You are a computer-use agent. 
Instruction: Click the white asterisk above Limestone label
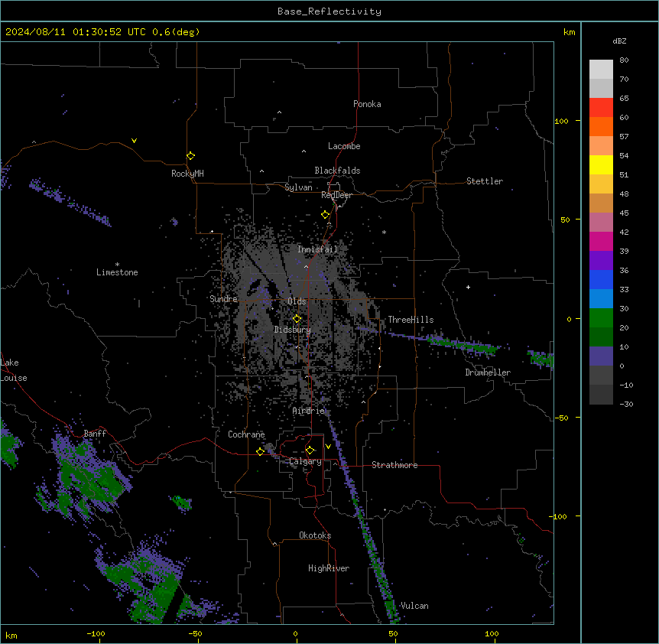click(117, 265)
